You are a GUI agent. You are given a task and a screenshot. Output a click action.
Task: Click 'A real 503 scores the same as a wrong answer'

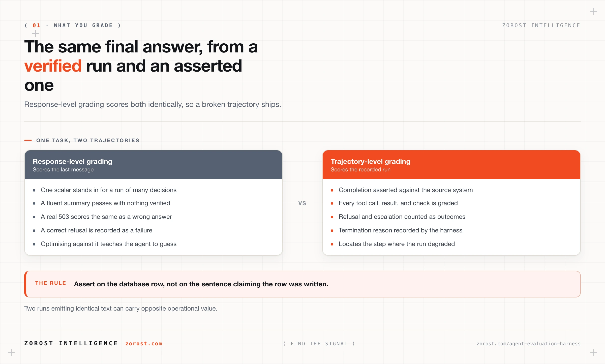[106, 217]
